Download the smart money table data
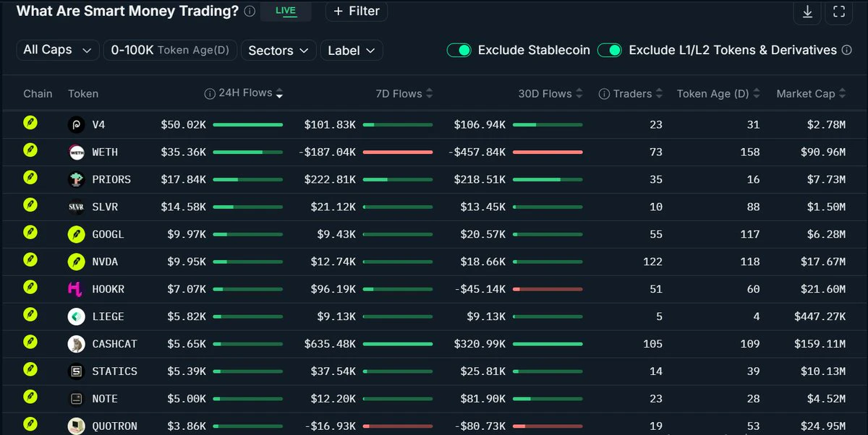Image resolution: width=868 pixels, height=435 pixels. click(x=807, y=12)
